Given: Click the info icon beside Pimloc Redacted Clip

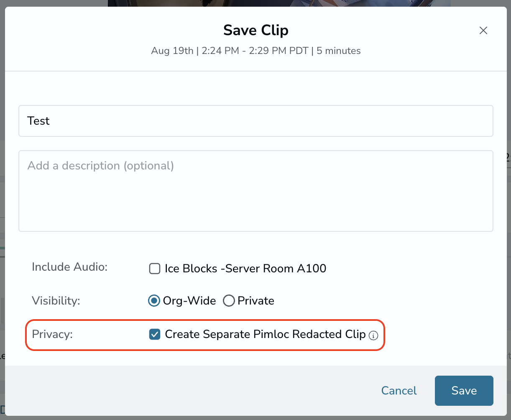Looking at the screenshot, I should (373, 335).
